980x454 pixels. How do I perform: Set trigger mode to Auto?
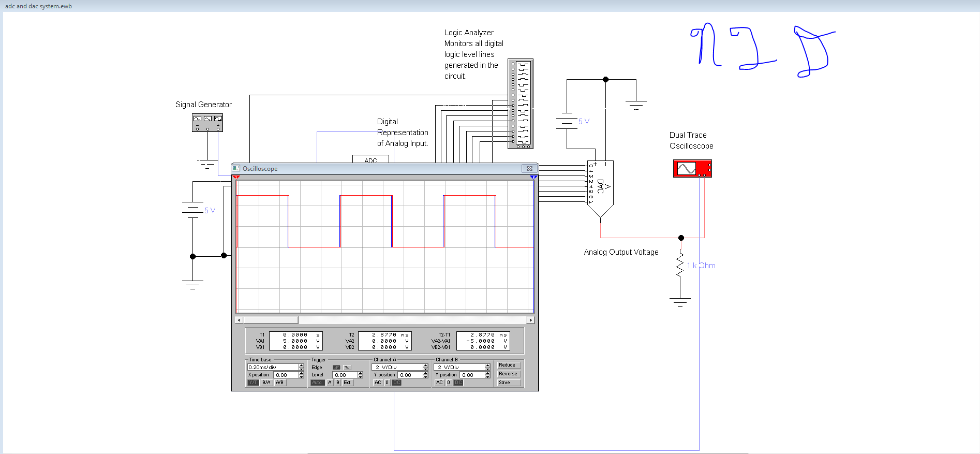(x=318, y=383)
